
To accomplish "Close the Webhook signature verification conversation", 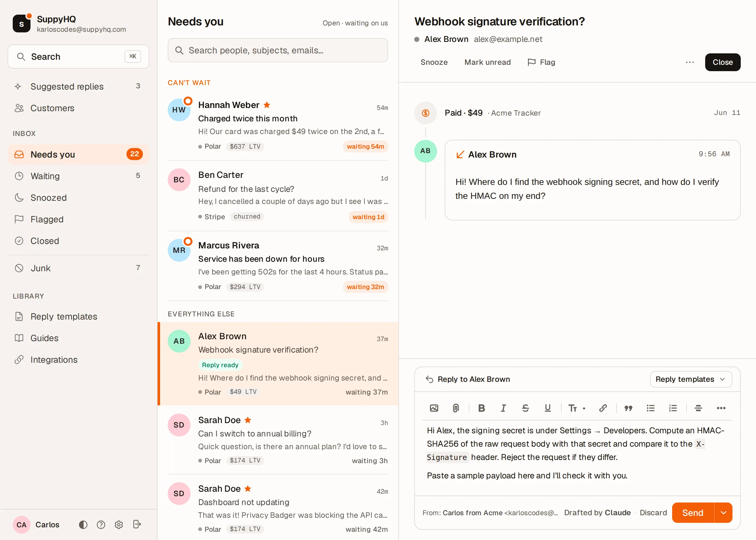I will (x=722, y=62).
